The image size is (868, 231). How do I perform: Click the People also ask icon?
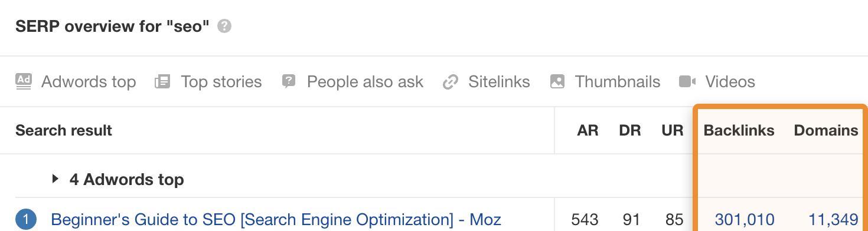pyautogui.click(x=289, y=81)
